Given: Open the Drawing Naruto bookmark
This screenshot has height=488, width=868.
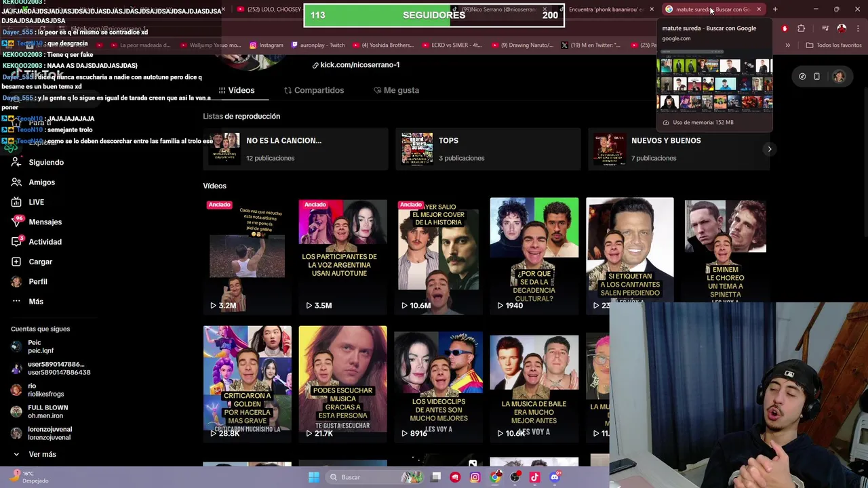Looking at the screenshot, I should point(523,45).
